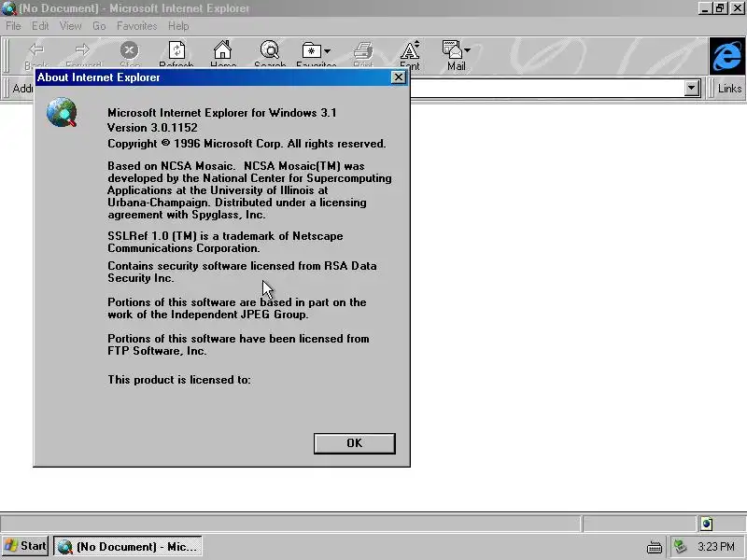Expand the Mail toolbar dropdown arrow

point(468,50)
